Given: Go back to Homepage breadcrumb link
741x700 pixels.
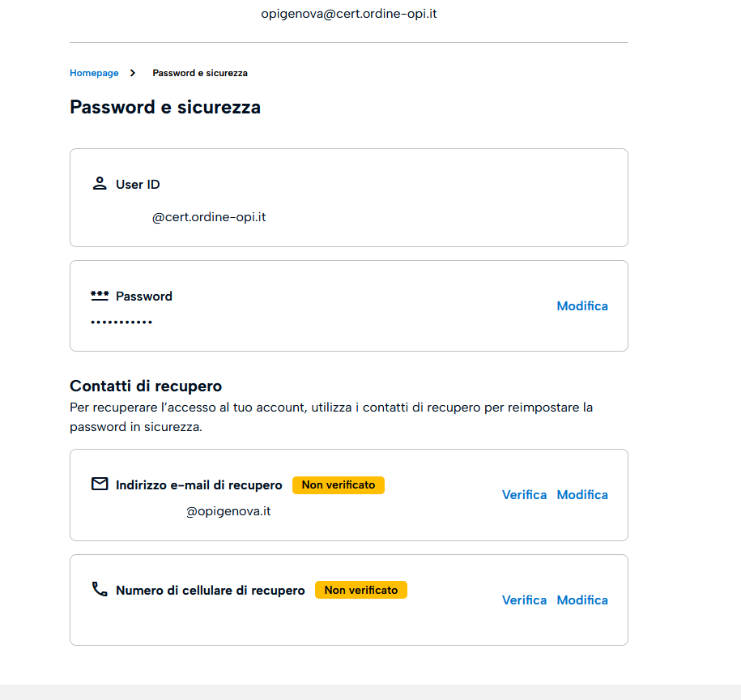Looking at the screenshot, I should [x=94, y=73].
